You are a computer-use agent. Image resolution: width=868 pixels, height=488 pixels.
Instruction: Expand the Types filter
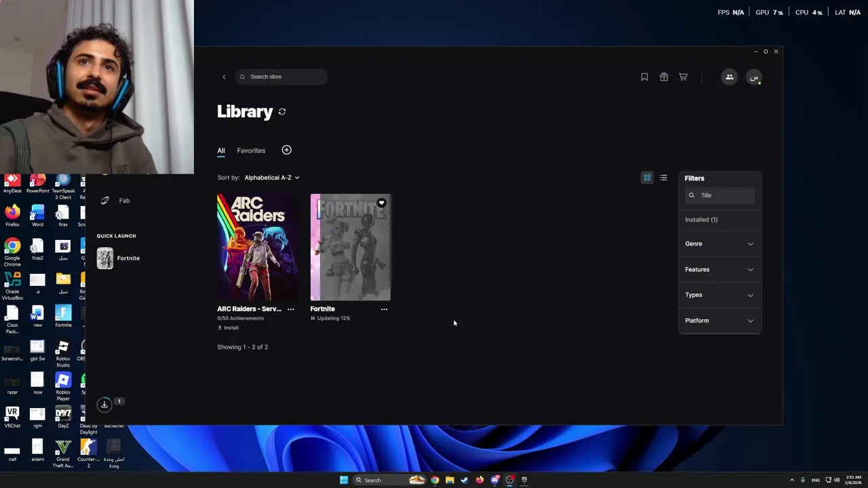719,295
